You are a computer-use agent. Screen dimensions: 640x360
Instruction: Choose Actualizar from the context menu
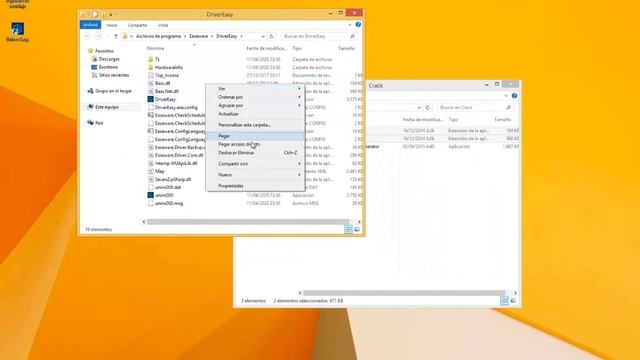click(x=256, y=114)
